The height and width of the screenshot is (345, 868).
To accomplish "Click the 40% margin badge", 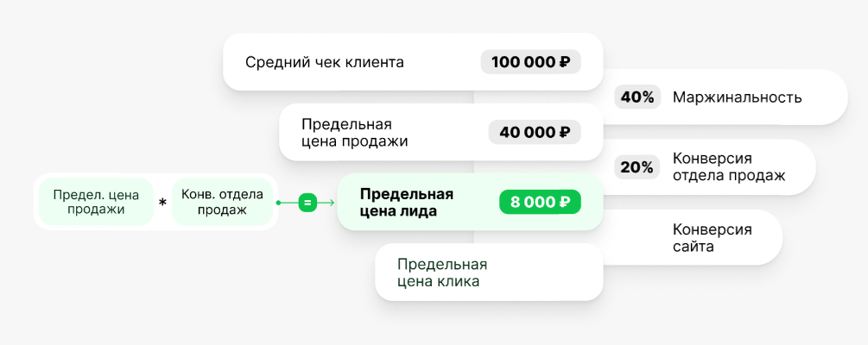I will [x=637, y=97].
